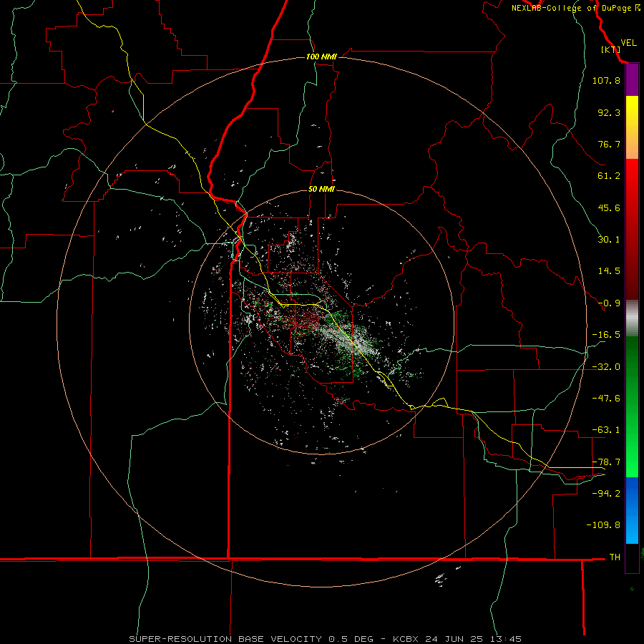Click the 100 NMI range ring label
644x644 pixels.
(x=321, y=57)
